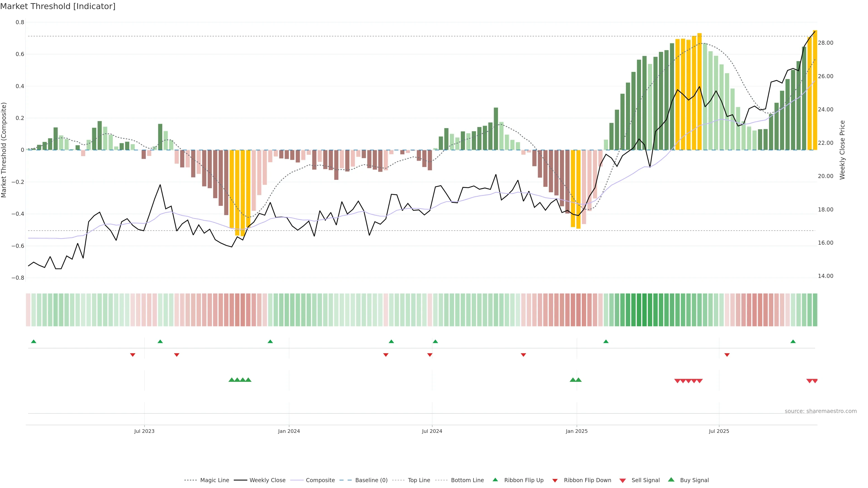Click the Jan 2025 x-axis label

tap(577, 431)
